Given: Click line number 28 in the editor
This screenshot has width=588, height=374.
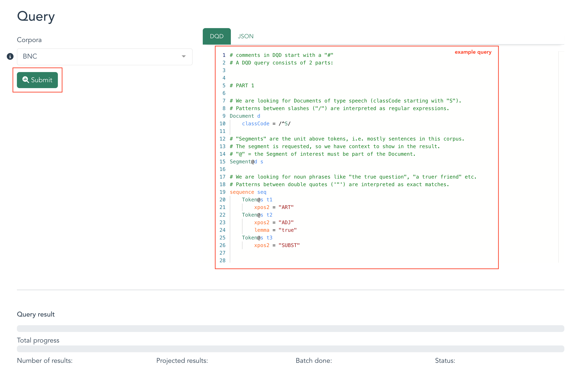Looking at the screenshot, I should point(222,260).
